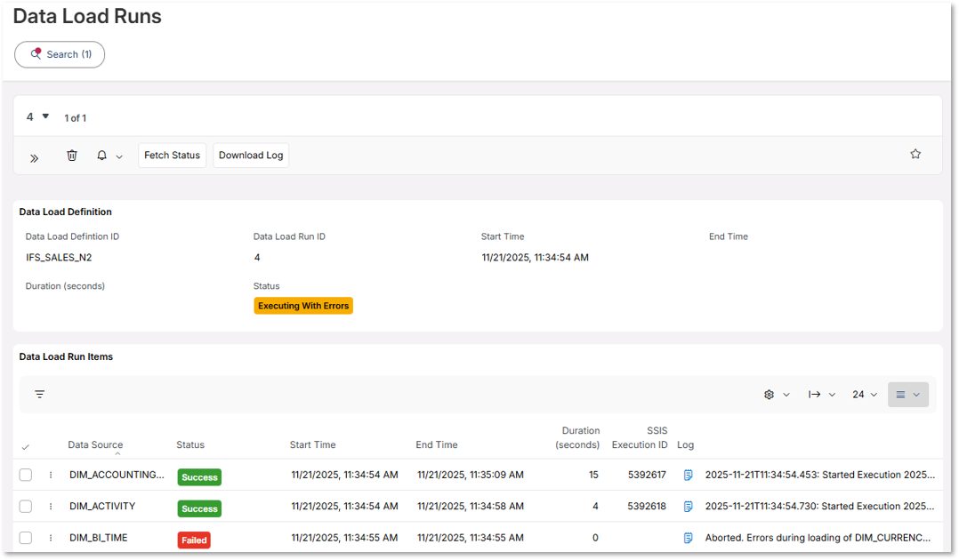This screenshot has height=560, width=959.
Task: Click the 1 of 1 record counter
Action: (x=76, y=118)
